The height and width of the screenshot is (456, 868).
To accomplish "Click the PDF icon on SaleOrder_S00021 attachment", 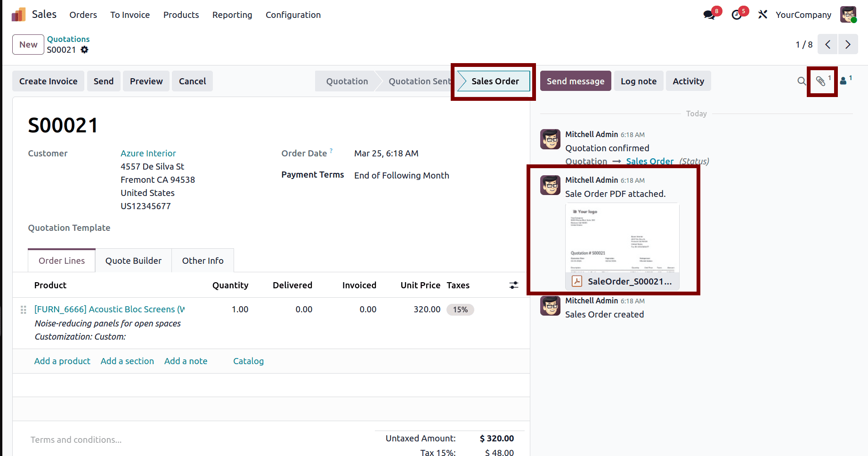I will (x=576, y=281).
